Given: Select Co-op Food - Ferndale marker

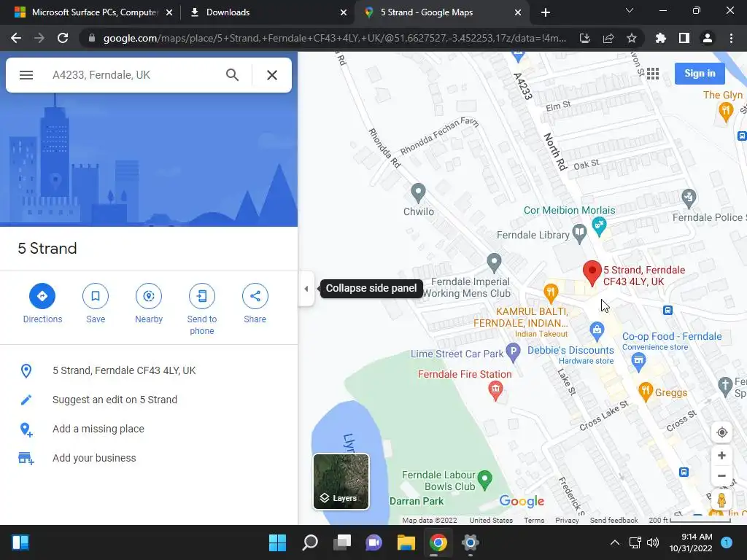Looking at the screenshot, I should click(x=638, y=362).
